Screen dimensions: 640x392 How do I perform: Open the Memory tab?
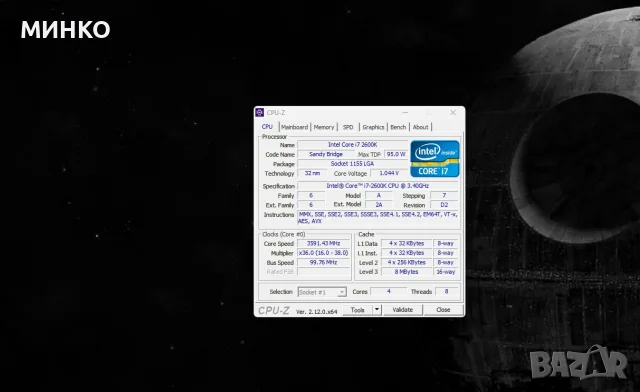(x=324, y=127)
